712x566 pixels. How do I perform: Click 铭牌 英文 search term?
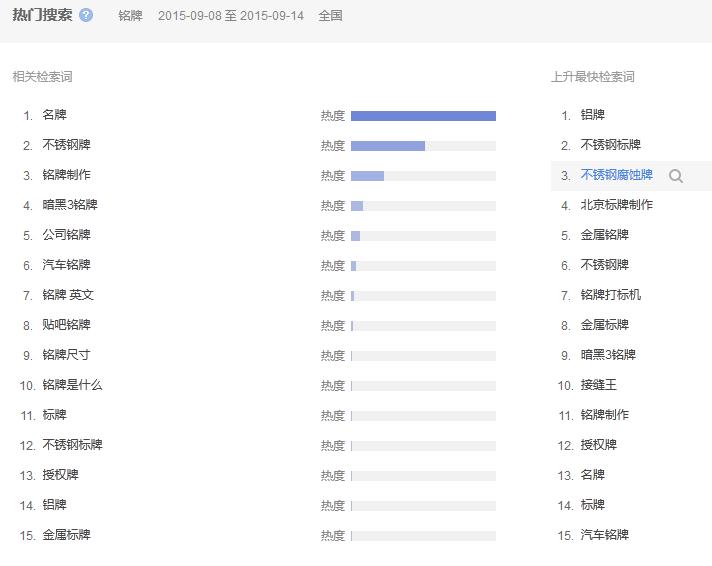coord(68,295)
